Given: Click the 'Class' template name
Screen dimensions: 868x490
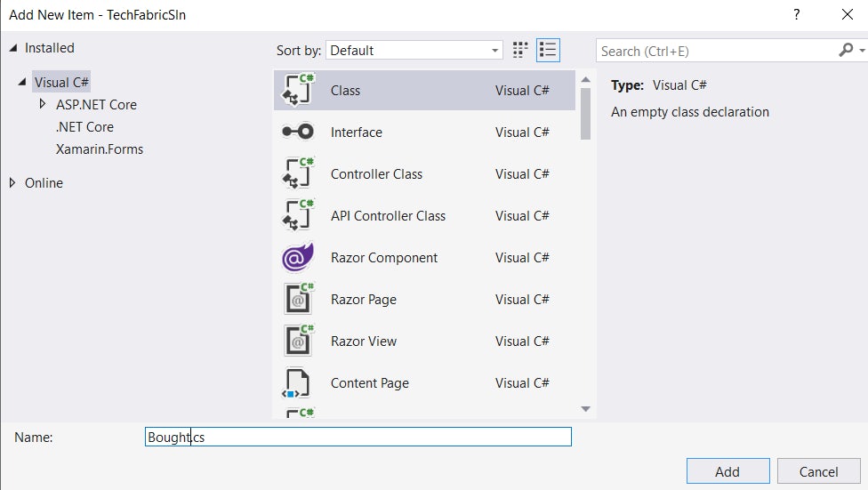Looking at the screenshot, I should [x=345, y=90].
